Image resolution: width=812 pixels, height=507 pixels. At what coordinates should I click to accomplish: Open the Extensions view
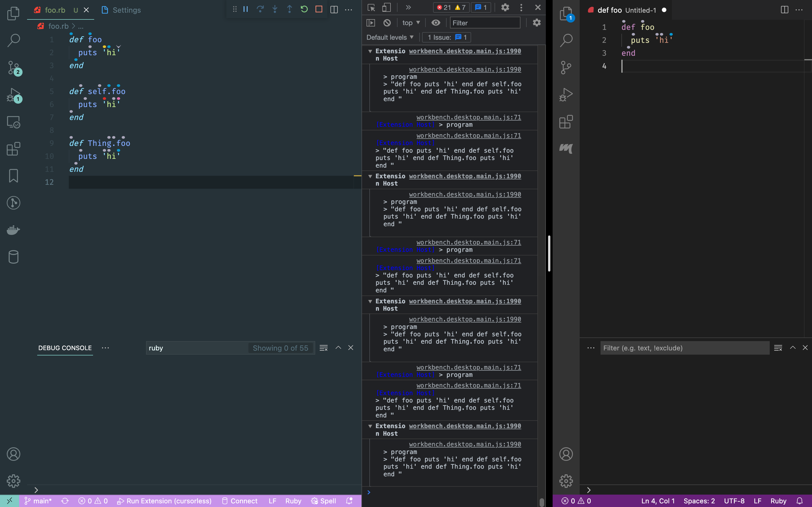pyautogui.click(x=14, y=148)
